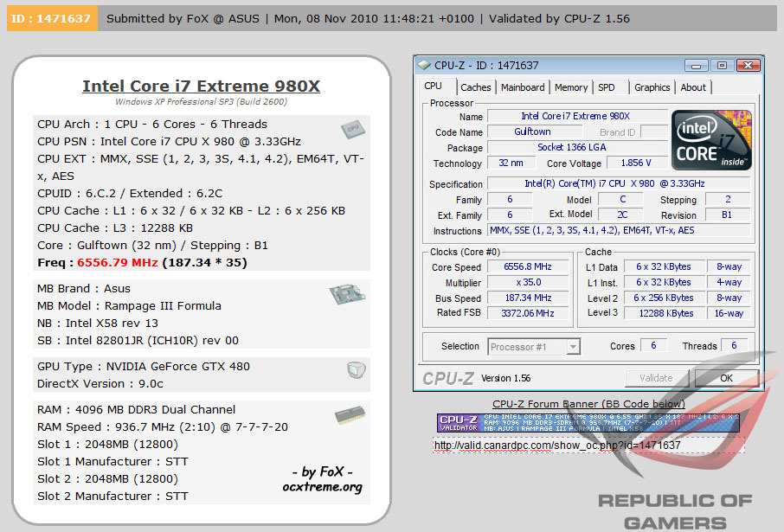Click the Intel Core i7 inside logo
The width and height of the screenshot is (784, 532).
[711, 140]
